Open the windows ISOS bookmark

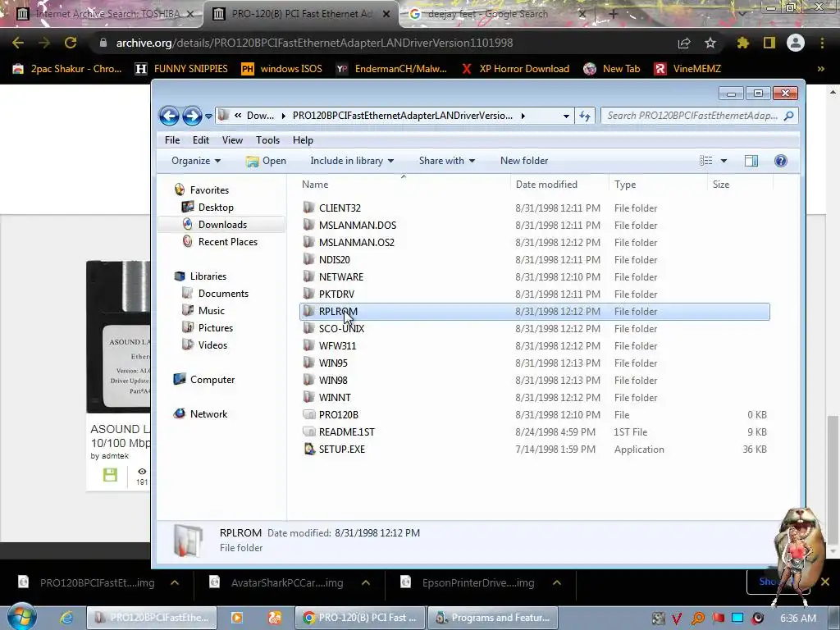click(x=282, y=69)
